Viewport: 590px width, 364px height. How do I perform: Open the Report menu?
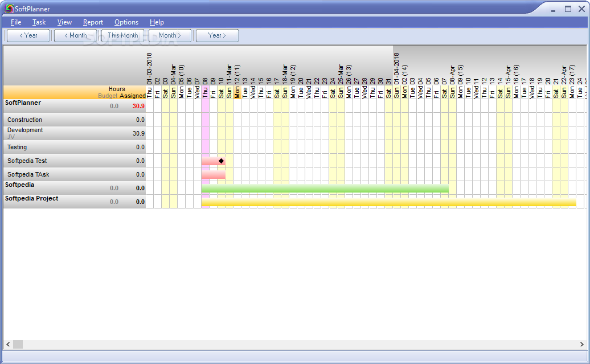click(x=93, y=22)
